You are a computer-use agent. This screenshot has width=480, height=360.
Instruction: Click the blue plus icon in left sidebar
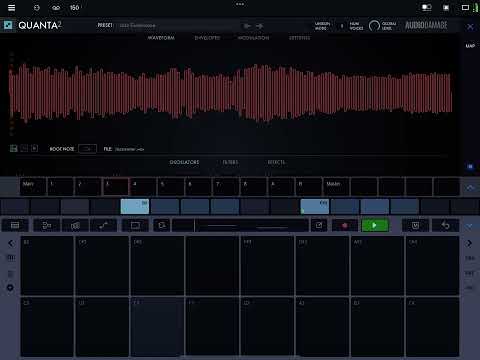(x=10, y=287)
